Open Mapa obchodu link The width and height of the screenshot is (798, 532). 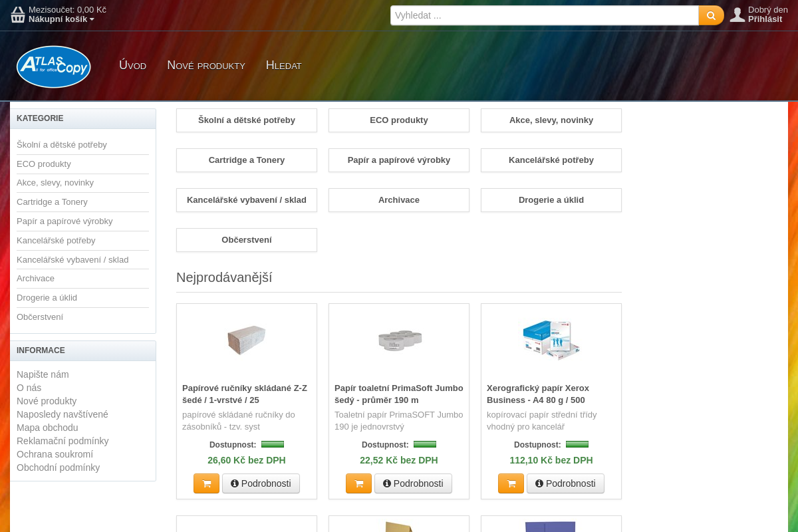pyautogui.click(x=47, y=428)
